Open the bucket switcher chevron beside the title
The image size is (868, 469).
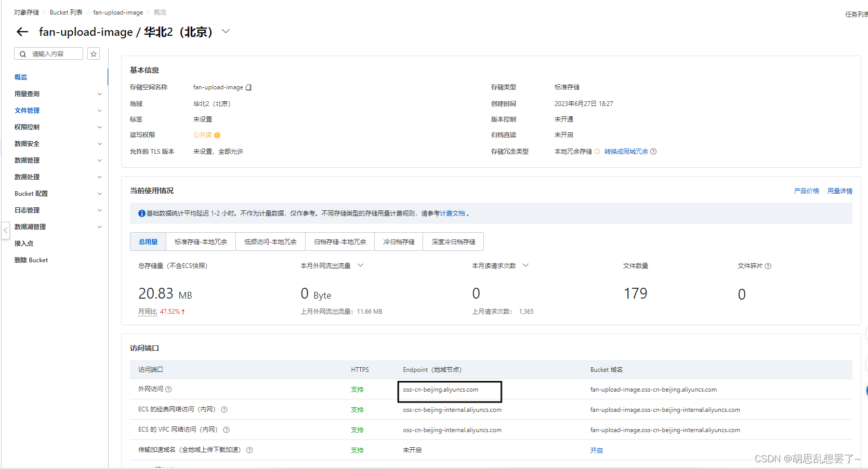click(226, 31)
